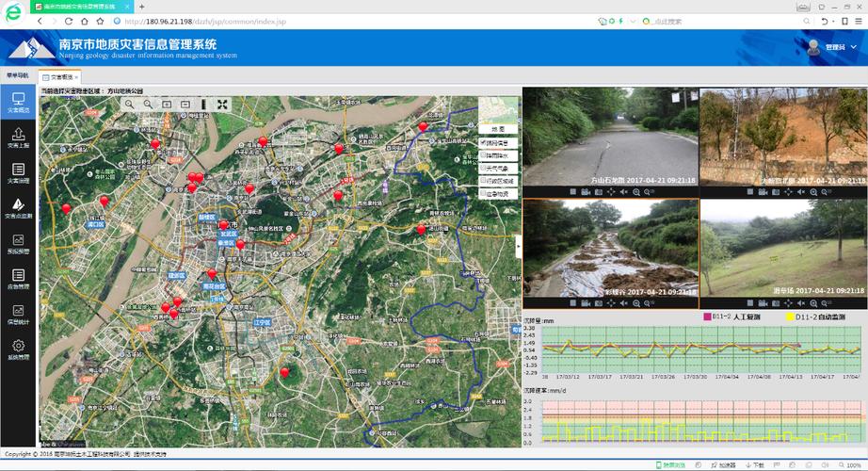This screenshot has width=868, height=471.
Task: Open the disaster overview monitor icon in sidebar
Action: point(18,99)
